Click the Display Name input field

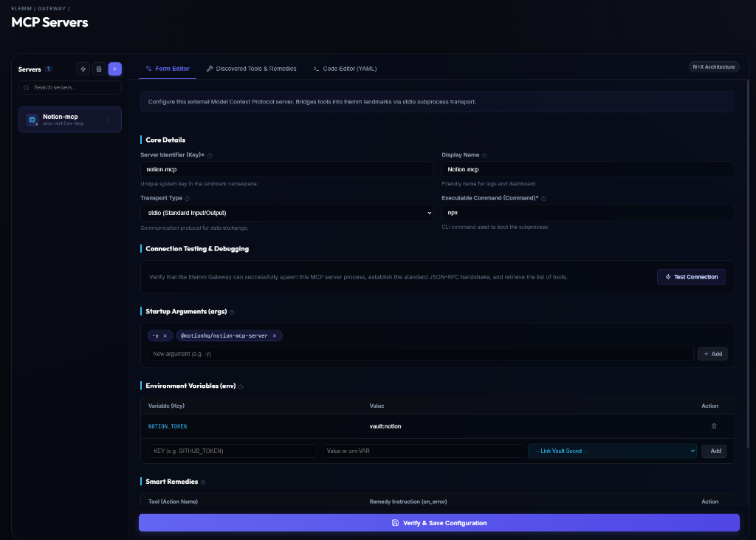pos(588,169)
